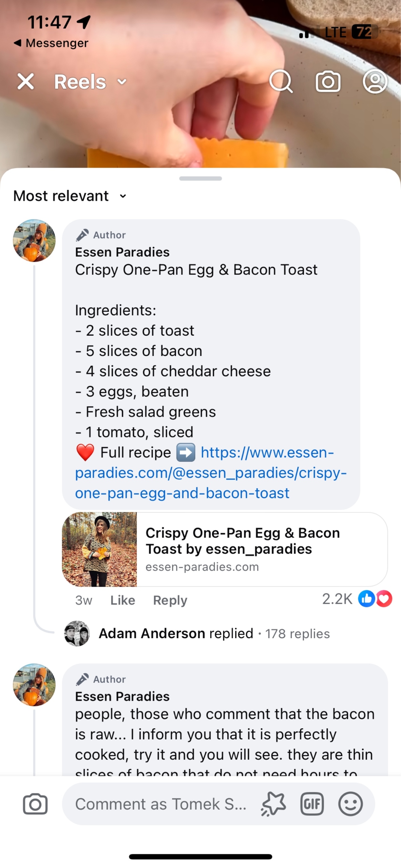View the 2.2K reactions on the comment
The width and height of the screenshot is (401, 868).
[x=356, y=599]
